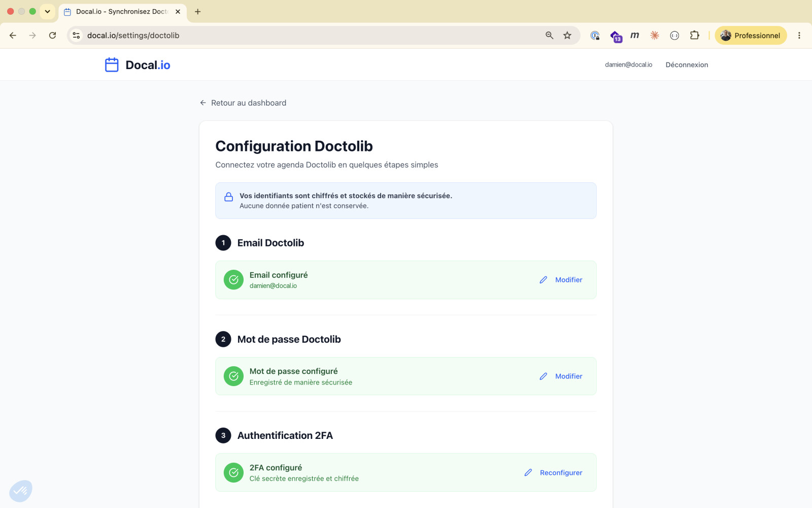Open the Chrome three-dot menu

[x=799, y=36]
